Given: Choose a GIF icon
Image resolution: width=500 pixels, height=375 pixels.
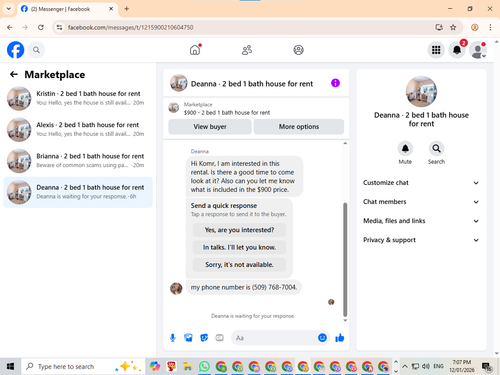Looking at the screenshot, I should tap(220, 338).
